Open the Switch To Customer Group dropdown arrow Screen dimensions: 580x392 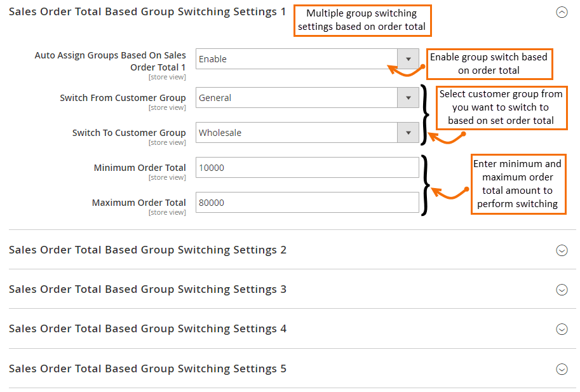coord(408,132)
